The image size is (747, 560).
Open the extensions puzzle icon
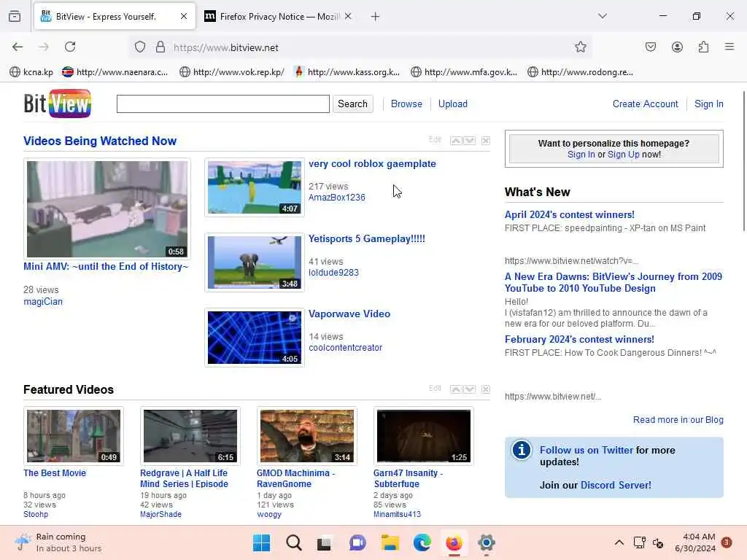click(703, 47)
